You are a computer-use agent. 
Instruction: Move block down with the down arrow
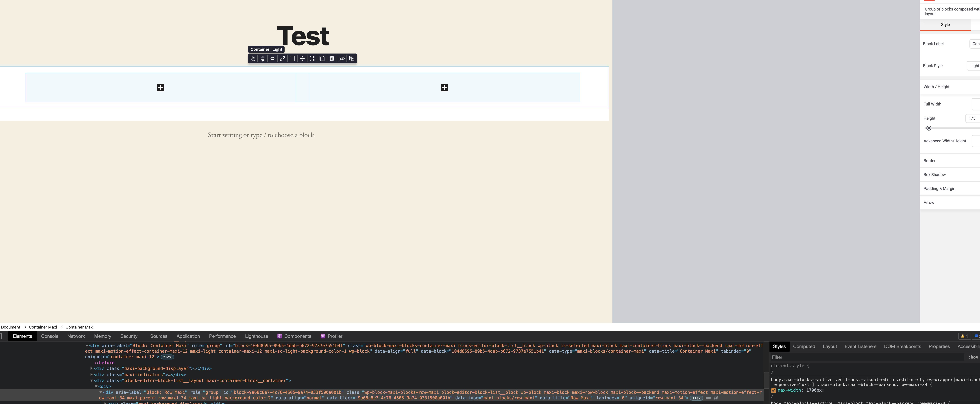point(263,60)
